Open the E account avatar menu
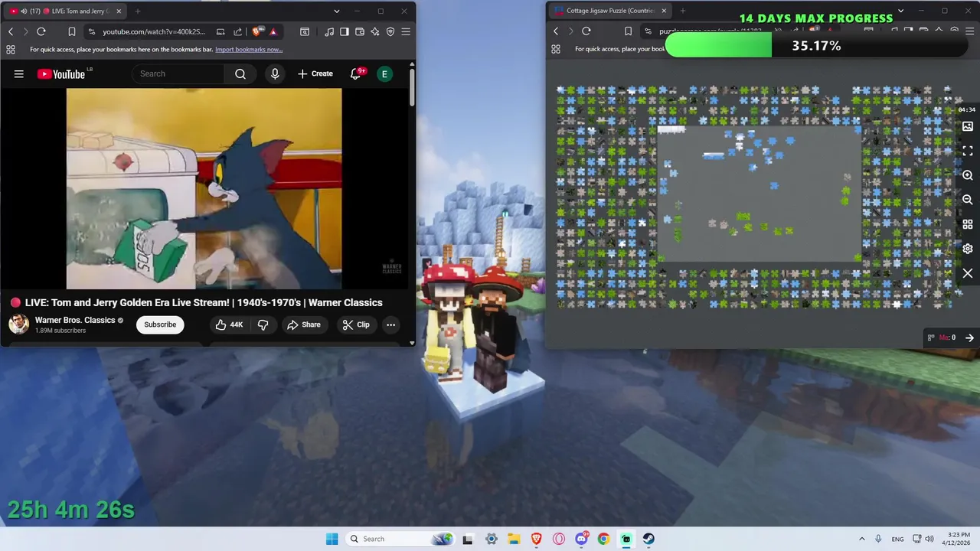This screenshot has height=551, width=980. pyautogui.click(x=384, y=73)
